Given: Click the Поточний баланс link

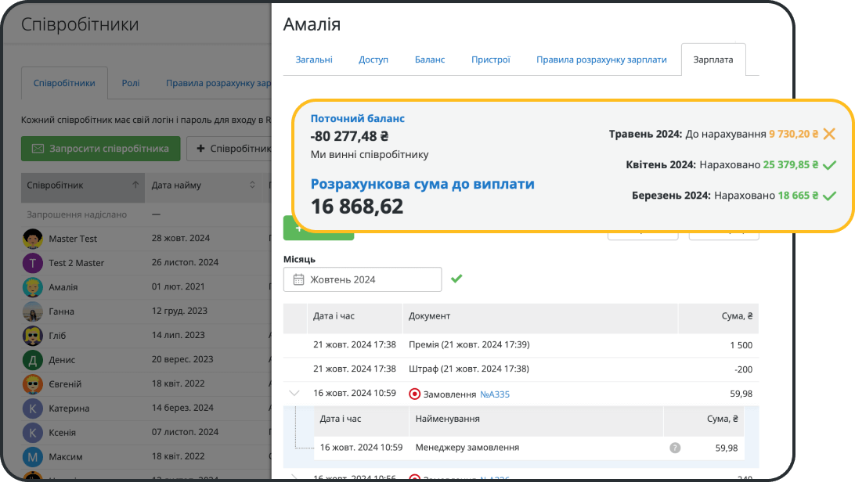Looking at the screenshot, I should [x=357, y=119].
